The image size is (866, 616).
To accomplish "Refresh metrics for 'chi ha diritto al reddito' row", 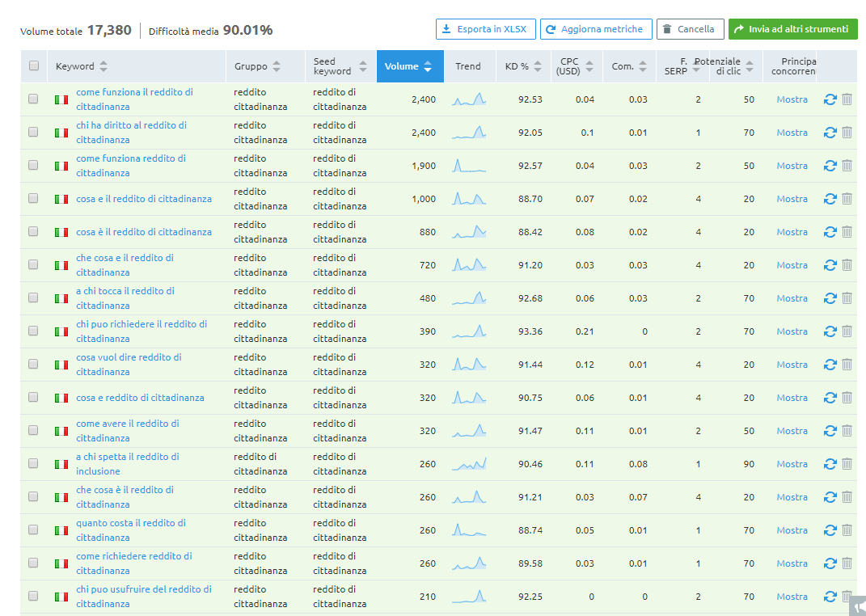I will (830, 133).
